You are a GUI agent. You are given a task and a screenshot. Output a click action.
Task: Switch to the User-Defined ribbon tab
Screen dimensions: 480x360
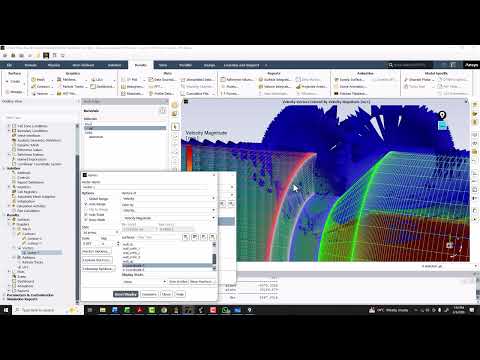point(83,65)
